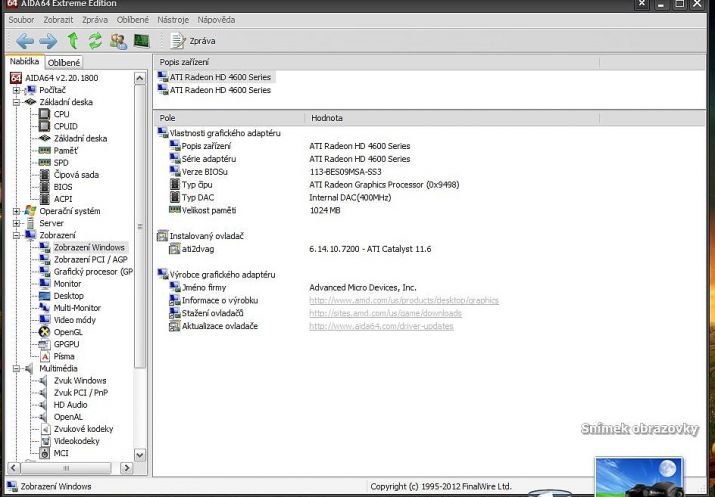
Task: Click the Forward arrow toolbar icon
Action: 48,41
